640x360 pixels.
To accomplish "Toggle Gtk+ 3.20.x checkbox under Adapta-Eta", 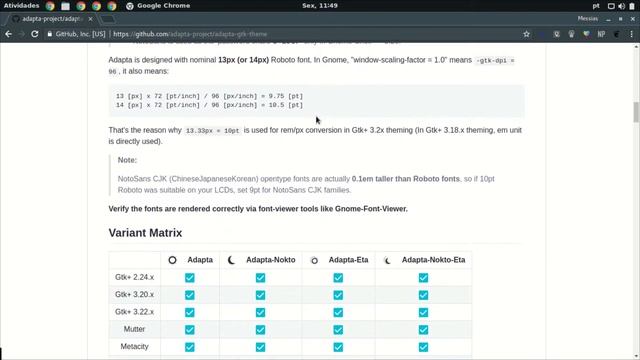I will coord(338,295).
